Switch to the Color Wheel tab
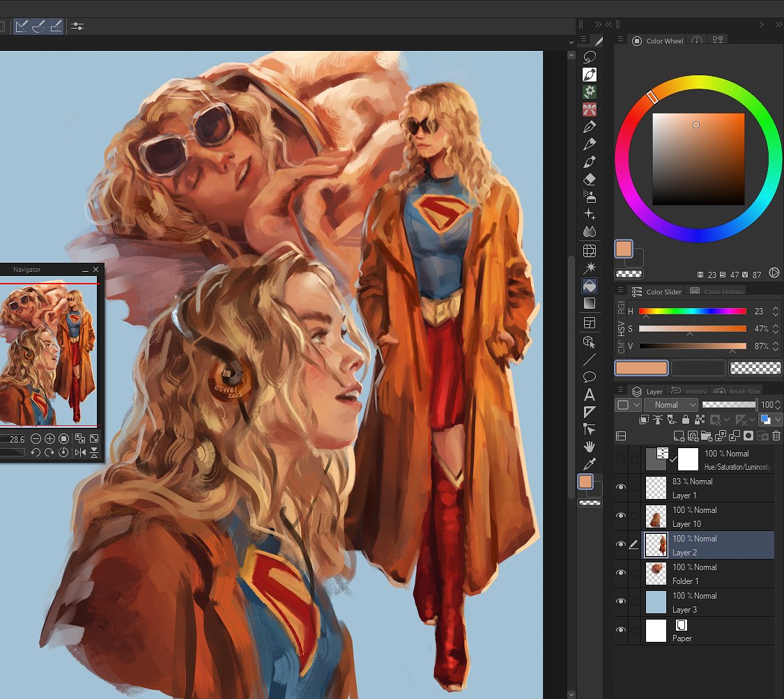The height and width of the screenshot is (699, 784). [x=657, y=41]
